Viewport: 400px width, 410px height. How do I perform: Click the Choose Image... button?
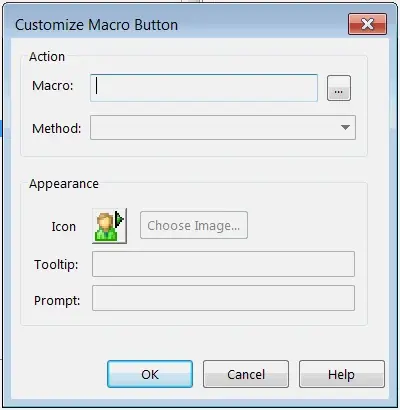click(x=194, y=225)
